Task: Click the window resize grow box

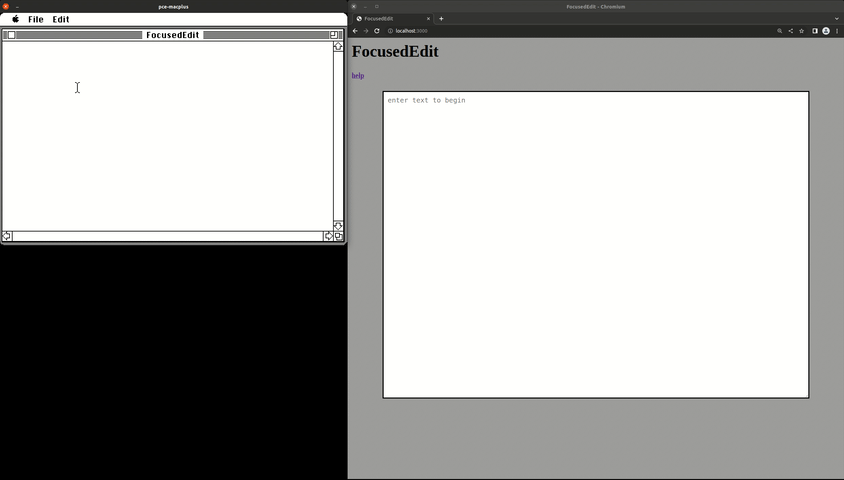Action: pyautogui.click(x=338, y=237)
